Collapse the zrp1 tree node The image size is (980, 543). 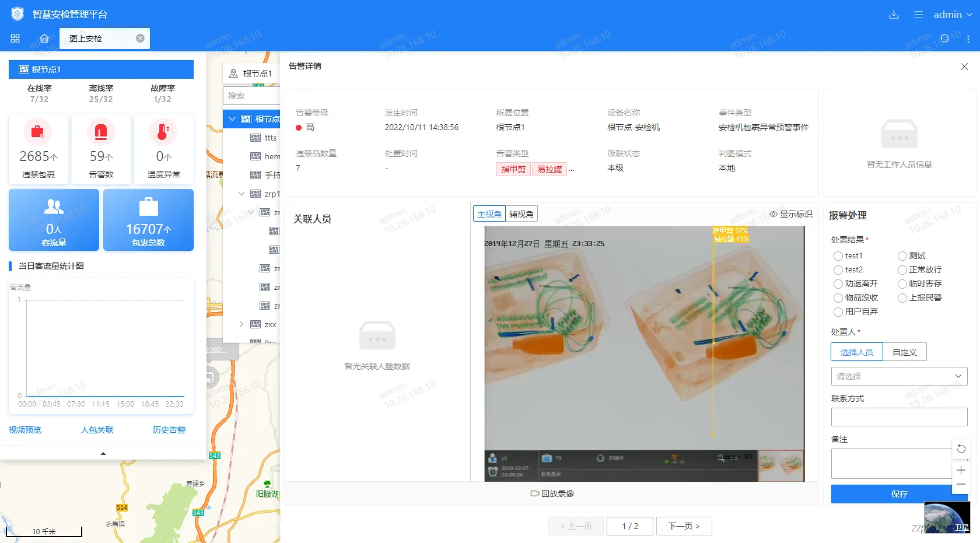click(241, 194)
